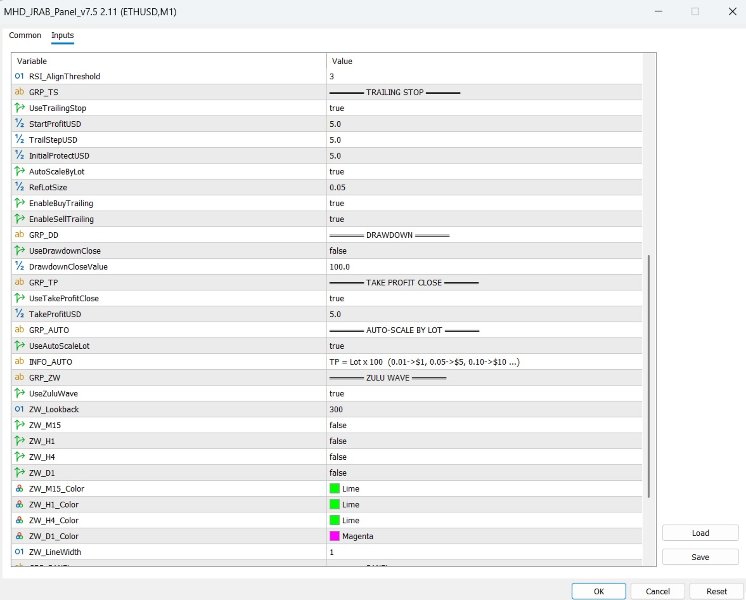Click the boolean icon beside AutoScaleByLot
This screenshot has width=746, height=600.
[x=19, y=171]
